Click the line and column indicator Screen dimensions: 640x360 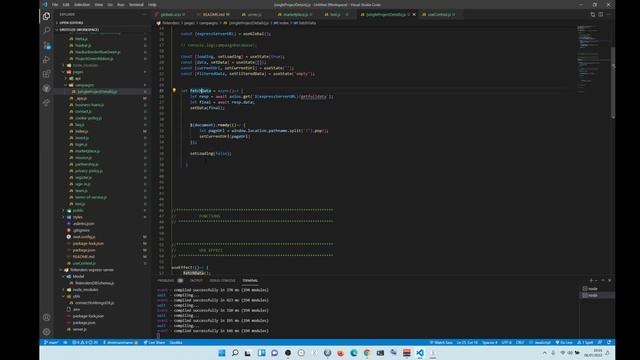pos(467,342)
